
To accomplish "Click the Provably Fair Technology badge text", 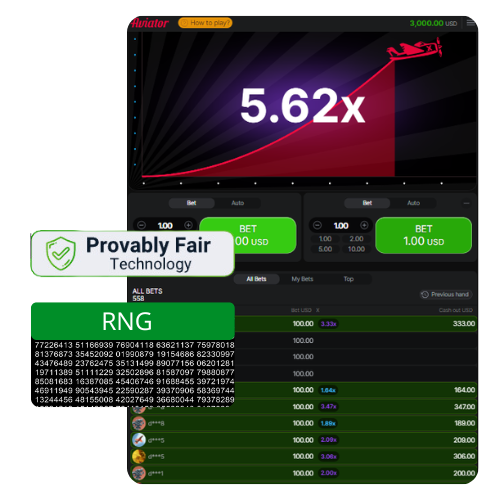I will tap(149, 254).
